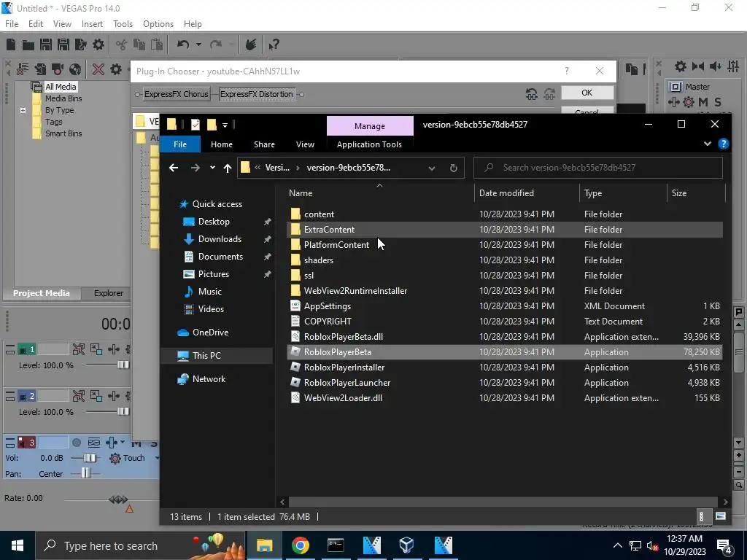The width and height of the screenshot is (747, 560).
Task: Open Insert menu in VEGAS Pro
Action: click(x=92, y=24)
